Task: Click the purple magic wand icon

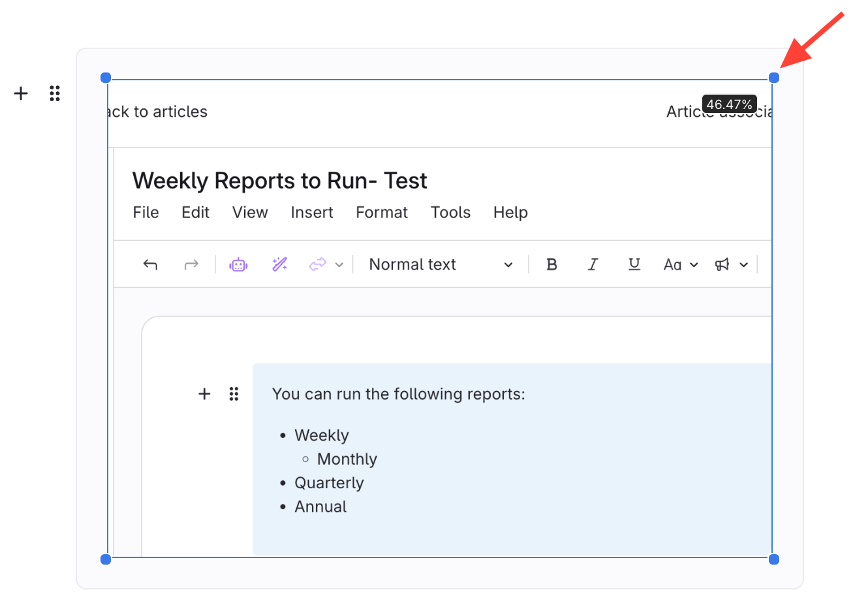Action: pos(279,264)
